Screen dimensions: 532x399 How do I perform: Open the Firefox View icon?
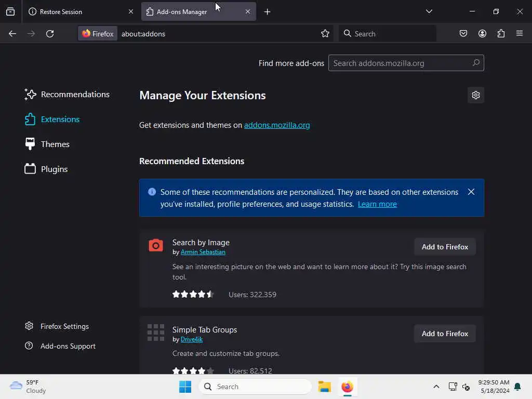click(10, 11)
